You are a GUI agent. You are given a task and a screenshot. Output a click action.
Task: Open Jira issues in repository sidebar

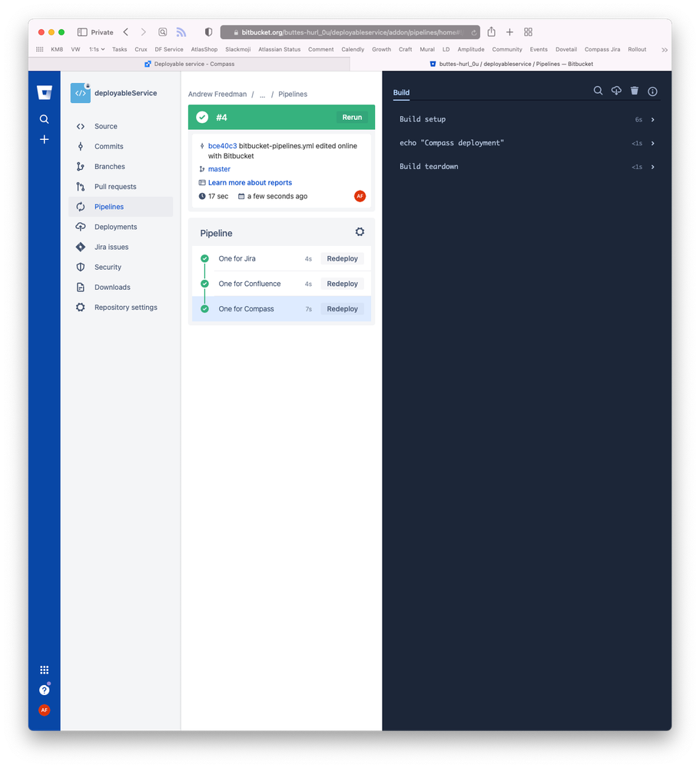click(121, 247)
